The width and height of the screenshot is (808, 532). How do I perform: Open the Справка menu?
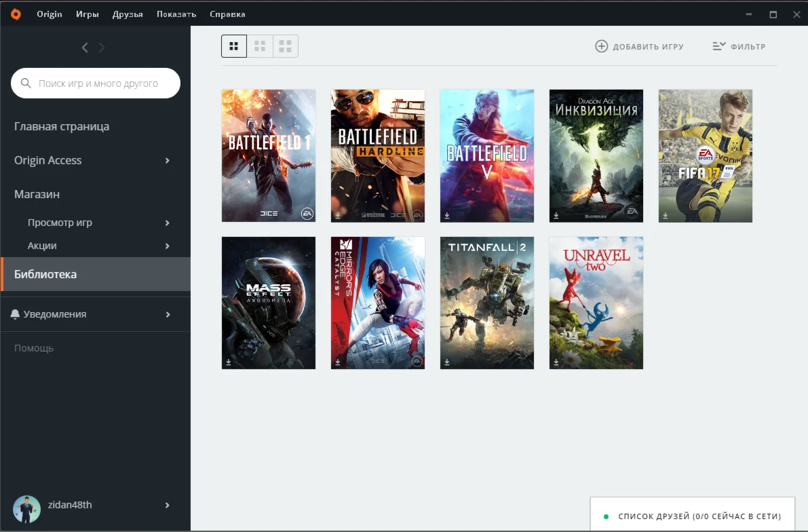[227, 14]
